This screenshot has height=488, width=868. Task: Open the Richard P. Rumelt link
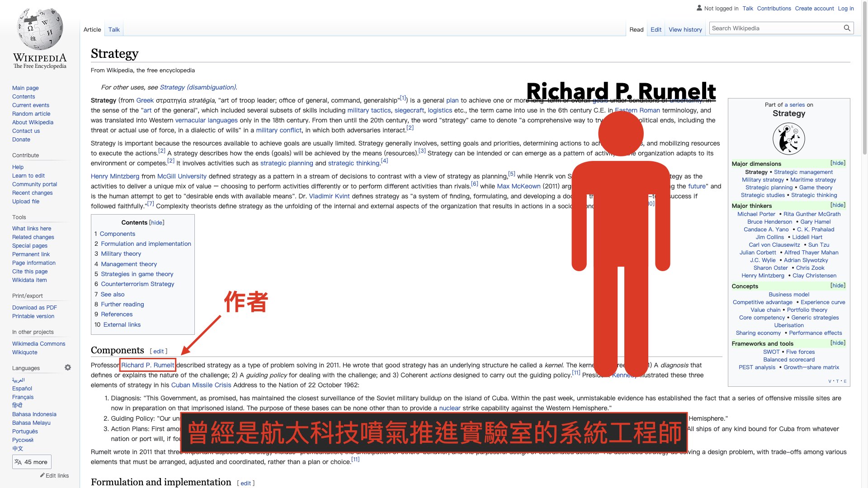pyautogui.click(x=147, y=365)
